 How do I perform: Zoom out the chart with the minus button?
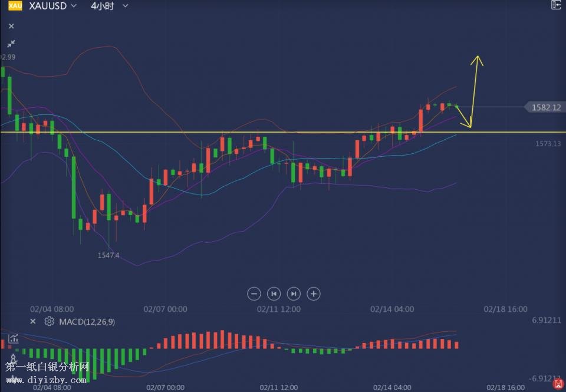click(254, 294)
